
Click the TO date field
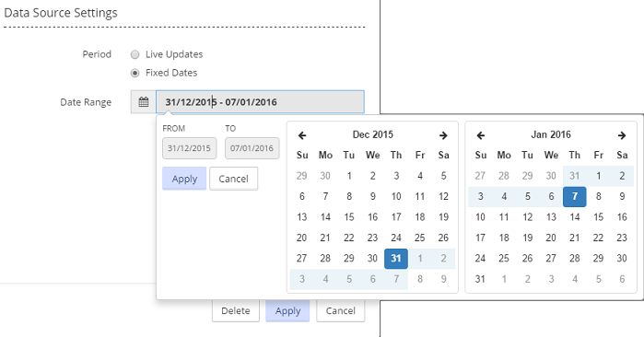coord(252,148)
